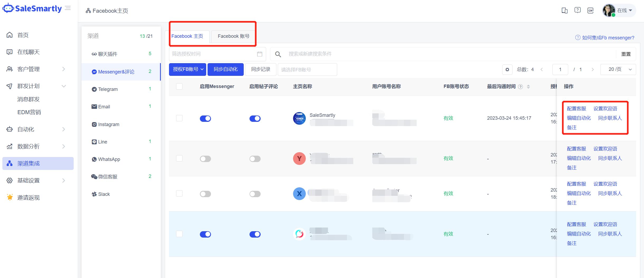The width and height of the screenshot is (644, 278).
Task: Open the 如何集成Fb messenger help link
Action: 605,38
